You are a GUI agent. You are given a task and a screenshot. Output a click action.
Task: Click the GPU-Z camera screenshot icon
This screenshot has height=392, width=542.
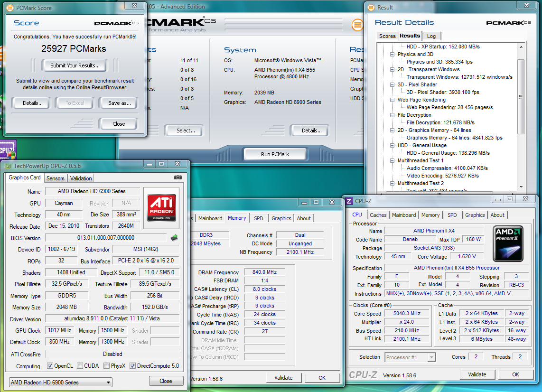click(178, 177)
